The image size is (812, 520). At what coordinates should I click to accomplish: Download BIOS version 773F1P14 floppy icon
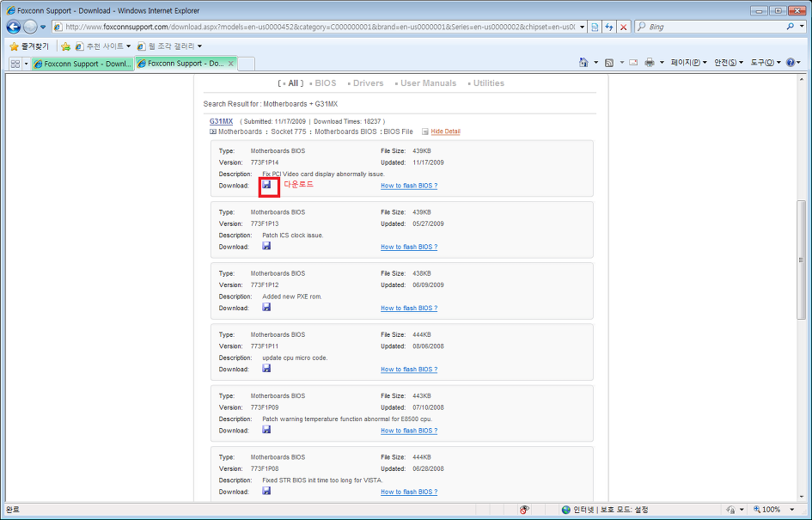pyautogui.click(x=266, y=185)
